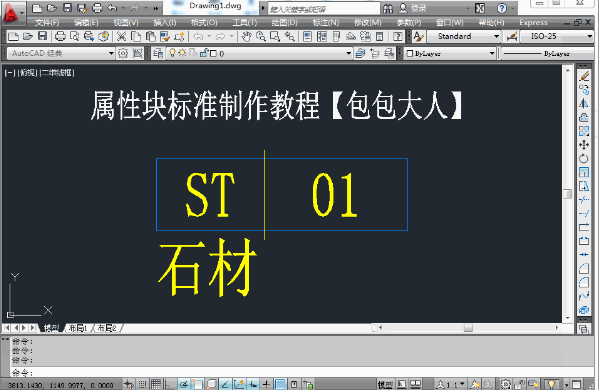Select the Fillet tool in the modify toolbar
The image size is (600, 390).
click(584, 282)
